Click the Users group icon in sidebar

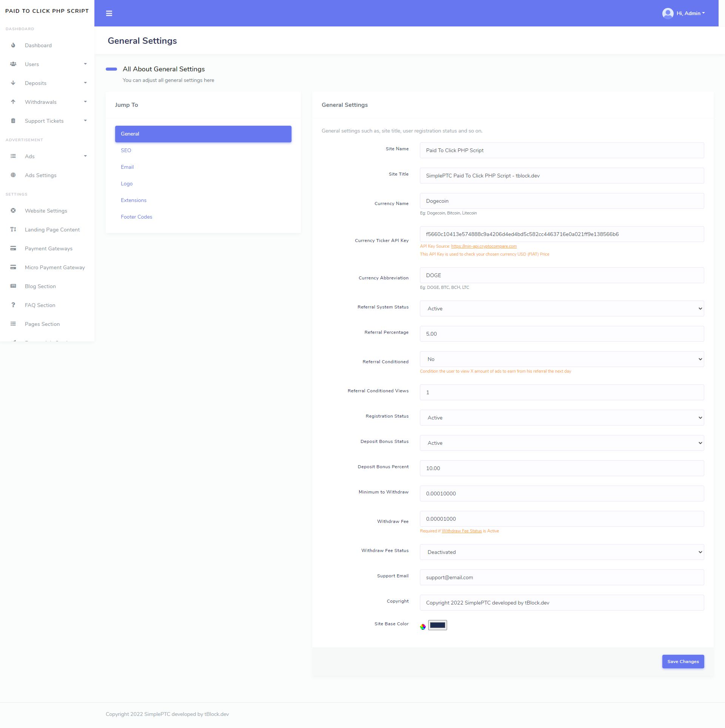coord(13,64)
